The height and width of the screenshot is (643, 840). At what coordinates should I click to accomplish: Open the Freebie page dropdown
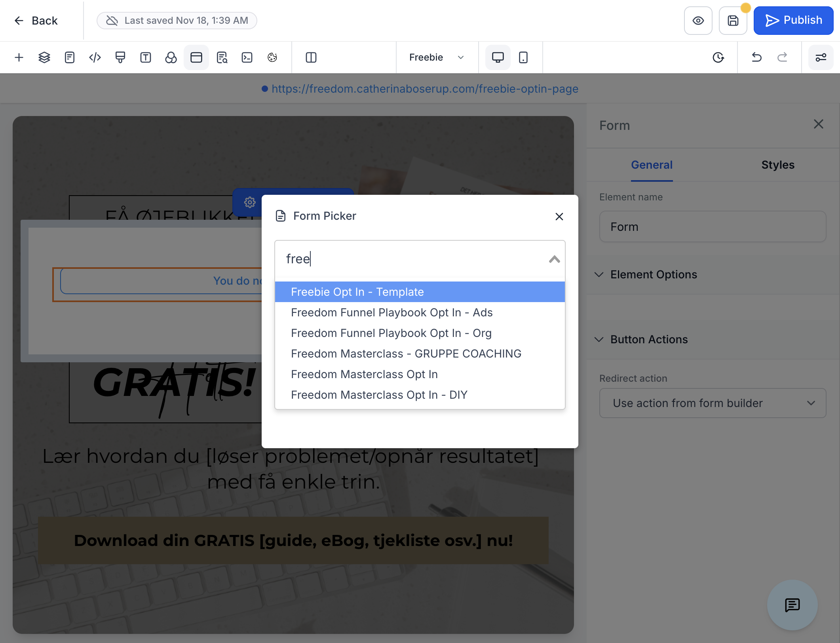tap(437, 57)
